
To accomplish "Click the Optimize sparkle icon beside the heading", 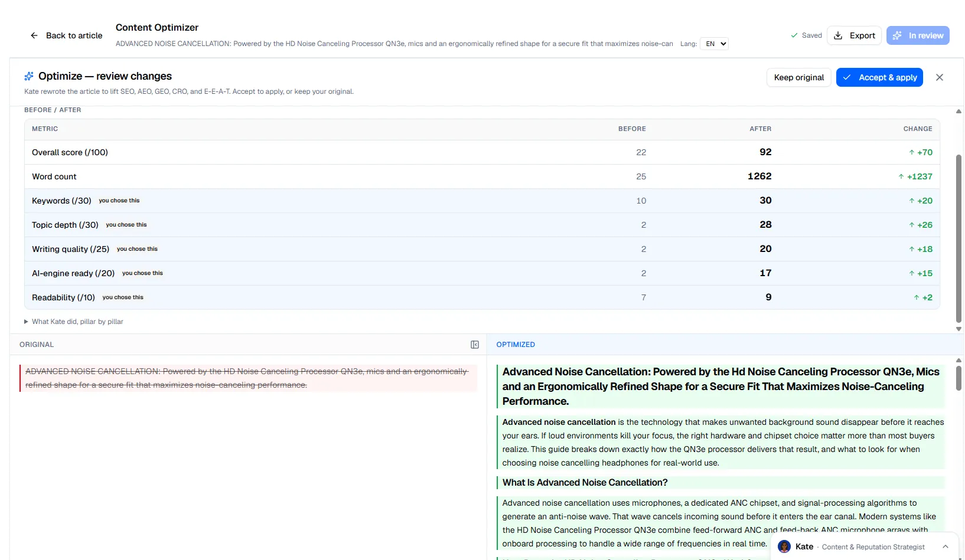I will click(29, 76).
